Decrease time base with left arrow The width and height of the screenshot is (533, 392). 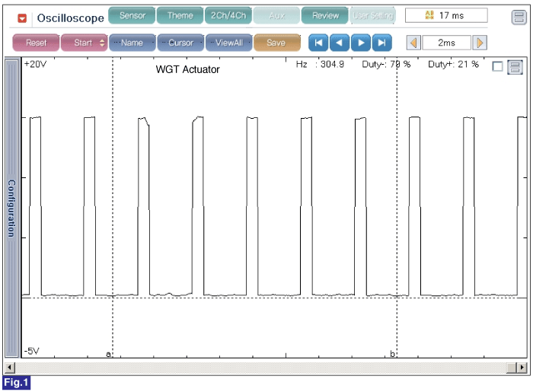(x=413, y=43)
